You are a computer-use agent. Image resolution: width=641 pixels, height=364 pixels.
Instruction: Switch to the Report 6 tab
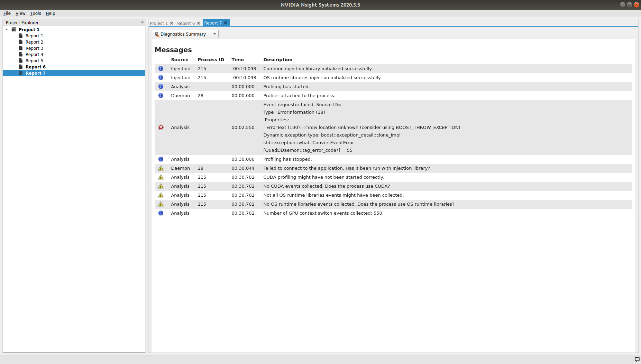pyautogui.click(x=186, y=23)
